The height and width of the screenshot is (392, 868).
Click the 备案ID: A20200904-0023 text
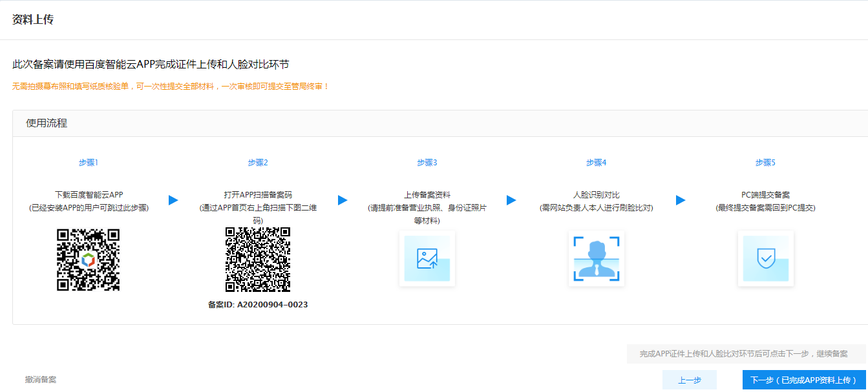pos(258,305)
